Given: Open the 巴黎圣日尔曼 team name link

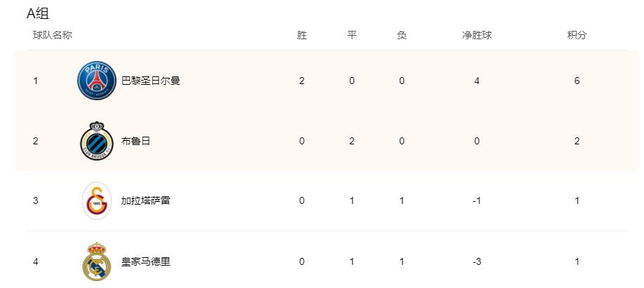Looking at the screenshot, I should [x=151, y=81].
